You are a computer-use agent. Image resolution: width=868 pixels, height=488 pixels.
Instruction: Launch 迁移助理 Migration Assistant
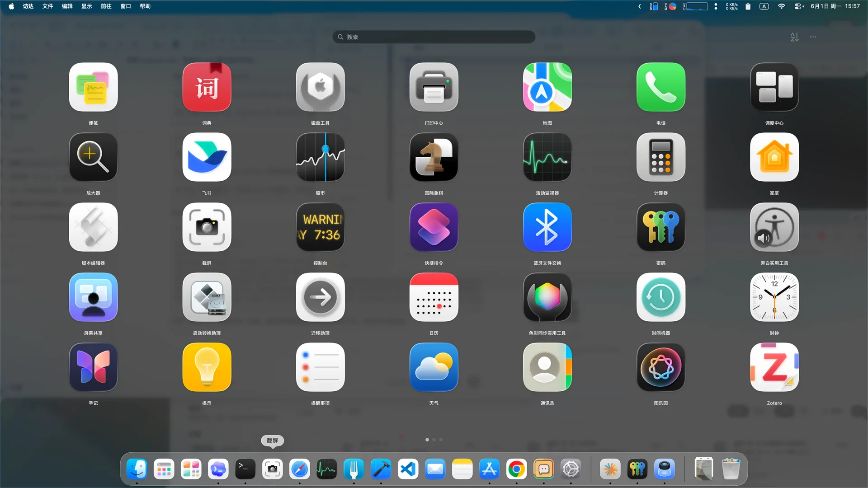click(x=320, y=297)
